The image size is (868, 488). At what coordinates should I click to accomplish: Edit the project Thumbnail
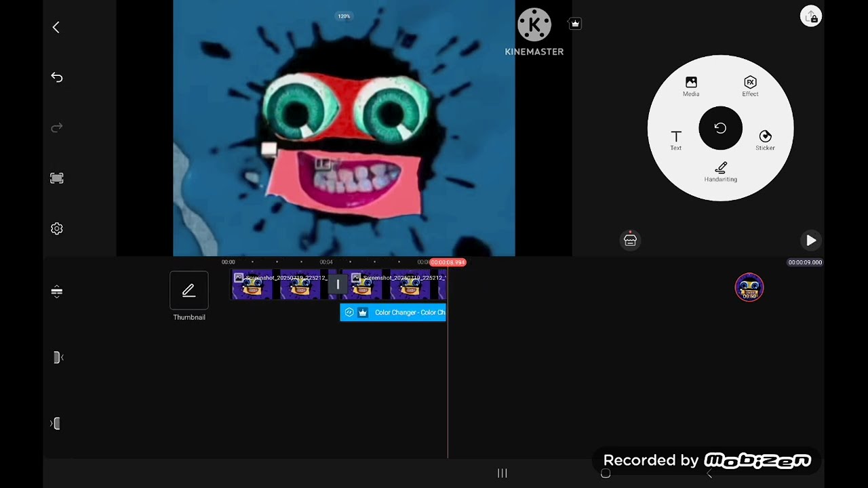[189, 296]
